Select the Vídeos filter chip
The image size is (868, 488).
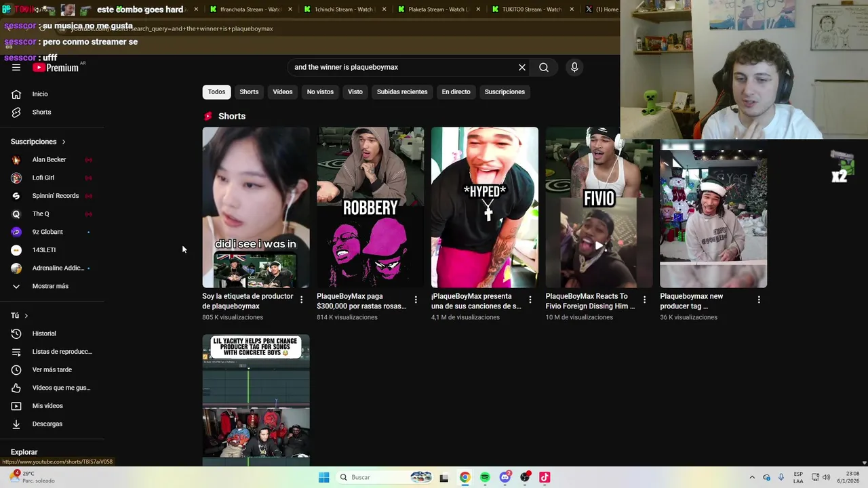[x=283, y=91]
